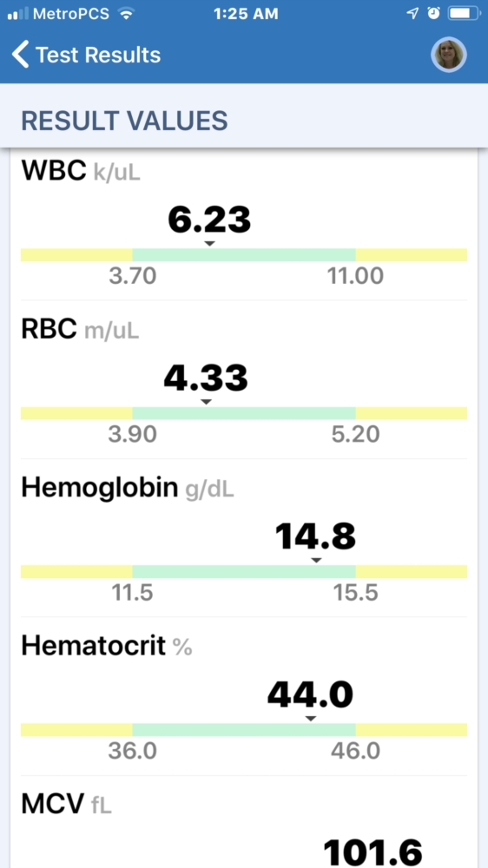Image resolution: width=488 pixels, height=868 pixels.
Task: Tap the Hematocrit range bar
Action: pyautogui.click(x=244, y=730)
